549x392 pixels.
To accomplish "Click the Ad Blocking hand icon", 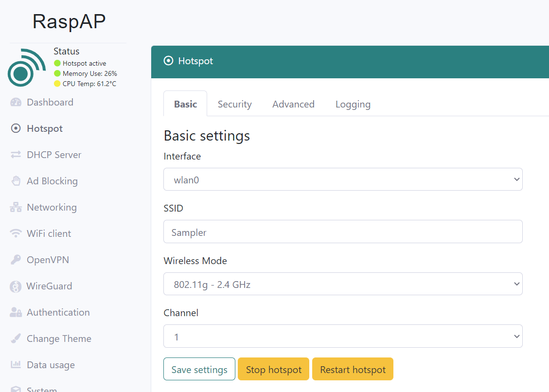I will pyautogui.click(x=16, y=181).
